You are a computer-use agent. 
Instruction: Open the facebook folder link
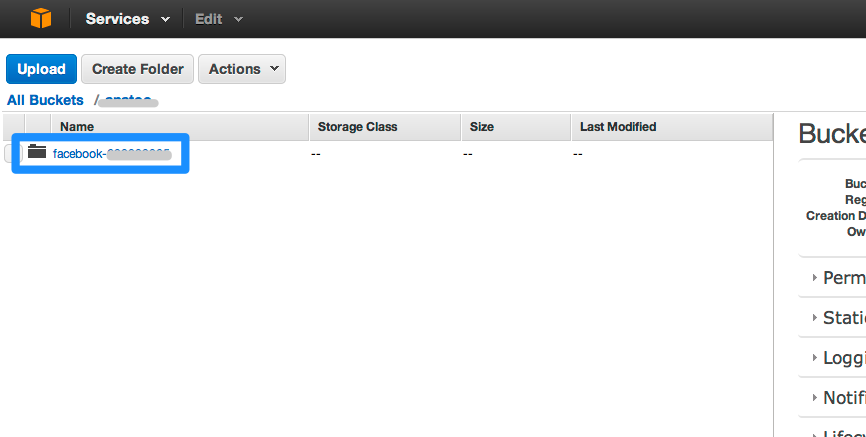(x=111, y=154)
